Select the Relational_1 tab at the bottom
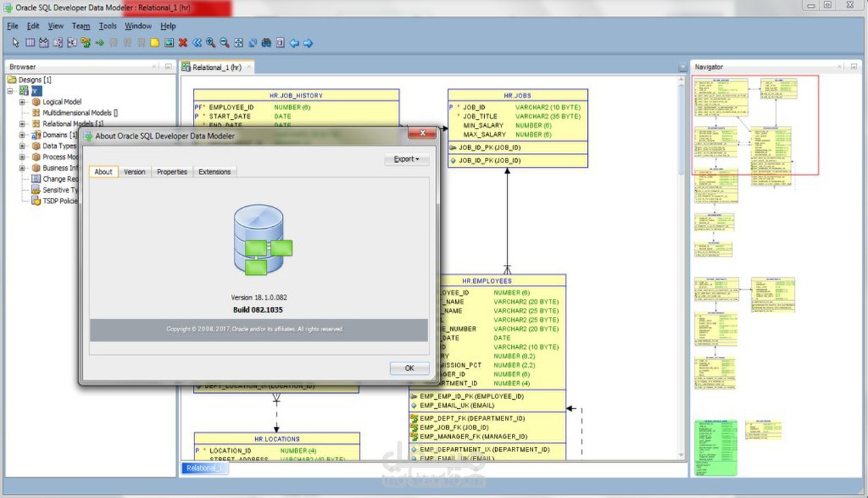868x498 pixels. point(204,468)
